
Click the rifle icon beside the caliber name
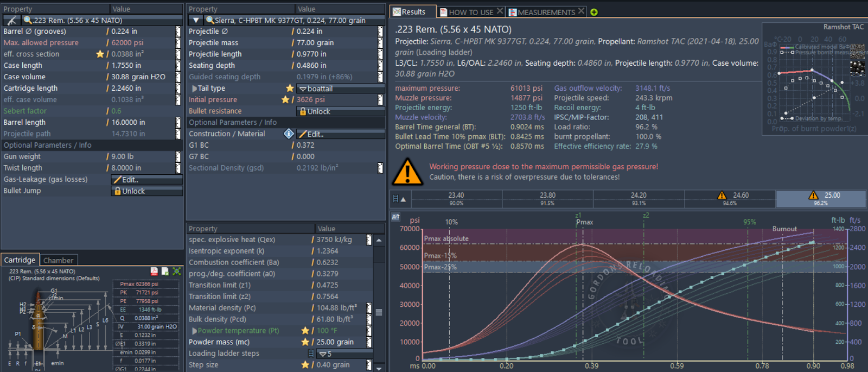tap(11, 20)
